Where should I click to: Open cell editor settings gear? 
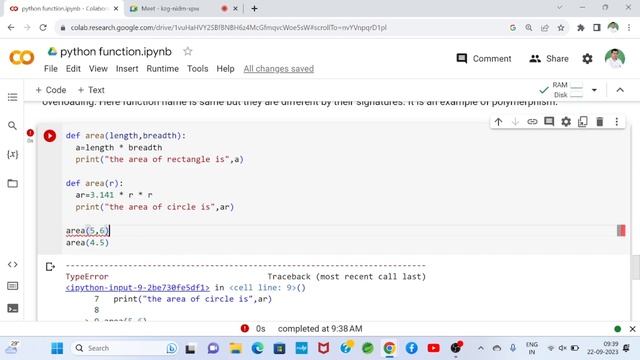(566, 122)
